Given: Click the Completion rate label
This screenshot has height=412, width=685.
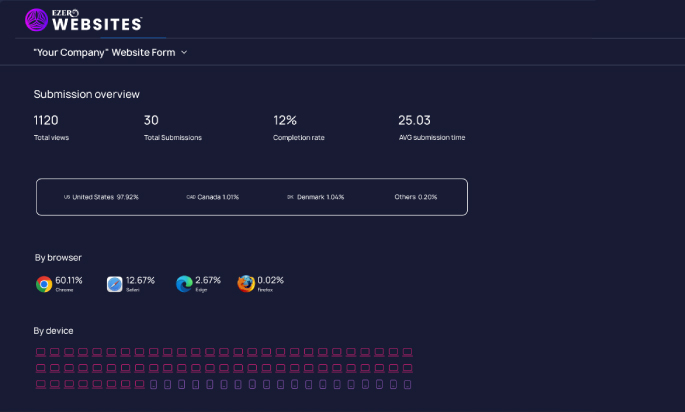Looking at the screenshot, I should (x=299, y=138).
